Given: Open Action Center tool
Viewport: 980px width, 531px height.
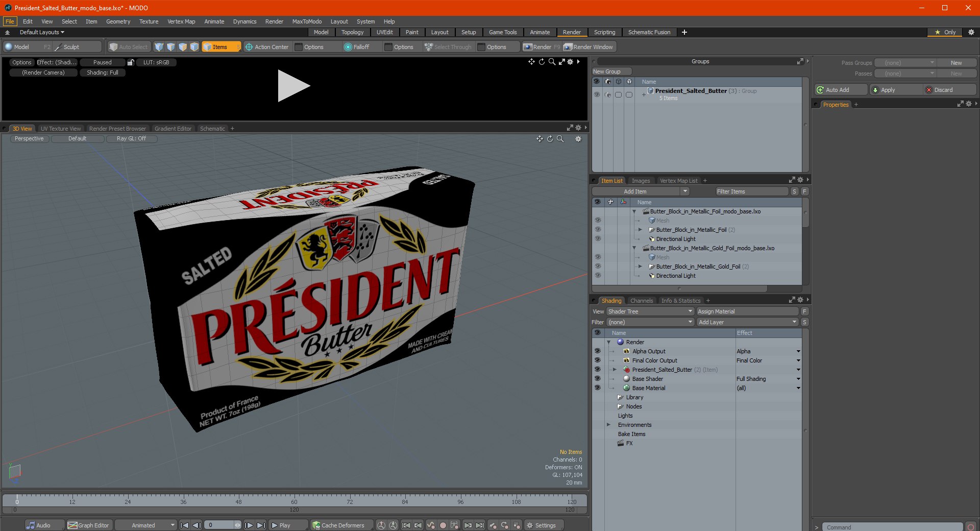Looking at the screenshot, I should tap(266, 47).
